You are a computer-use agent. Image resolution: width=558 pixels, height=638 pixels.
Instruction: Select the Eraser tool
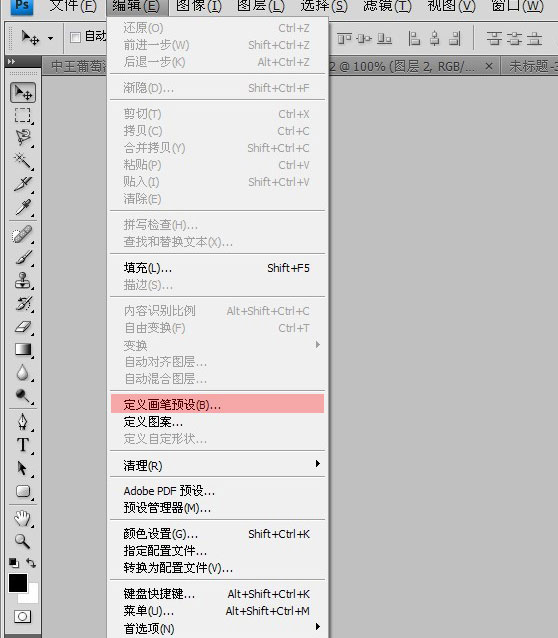[23, 326]
